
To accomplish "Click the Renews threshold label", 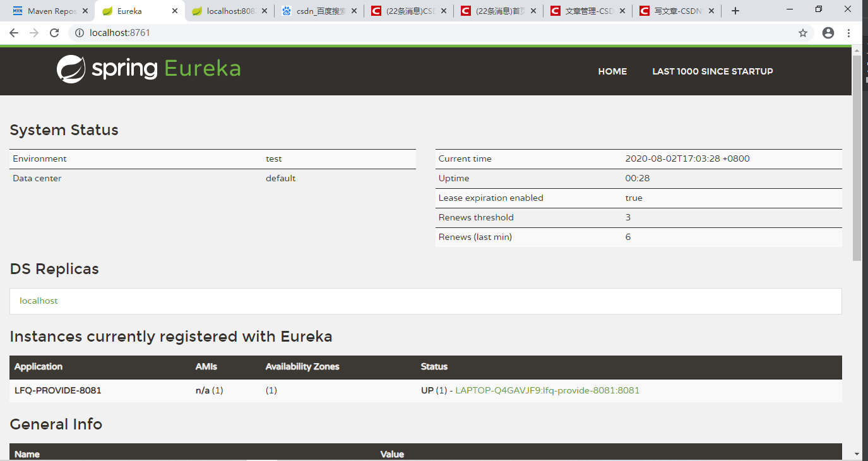I will pos(476,217).
